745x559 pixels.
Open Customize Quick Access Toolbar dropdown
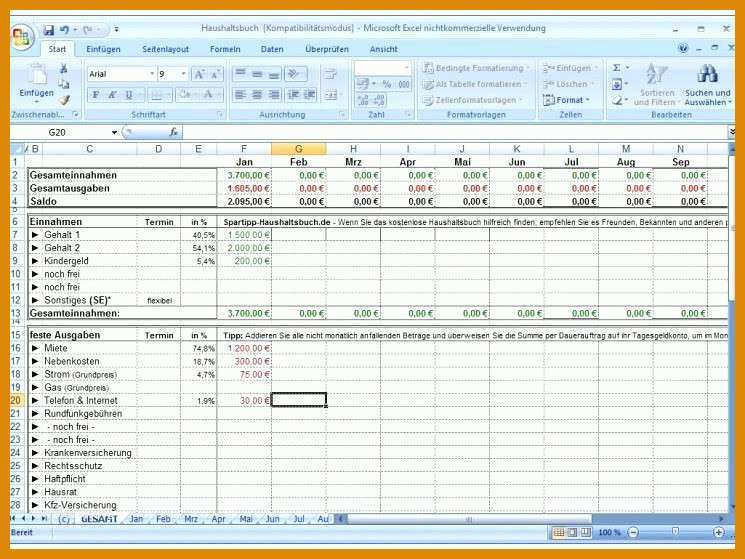coord(116,29)
